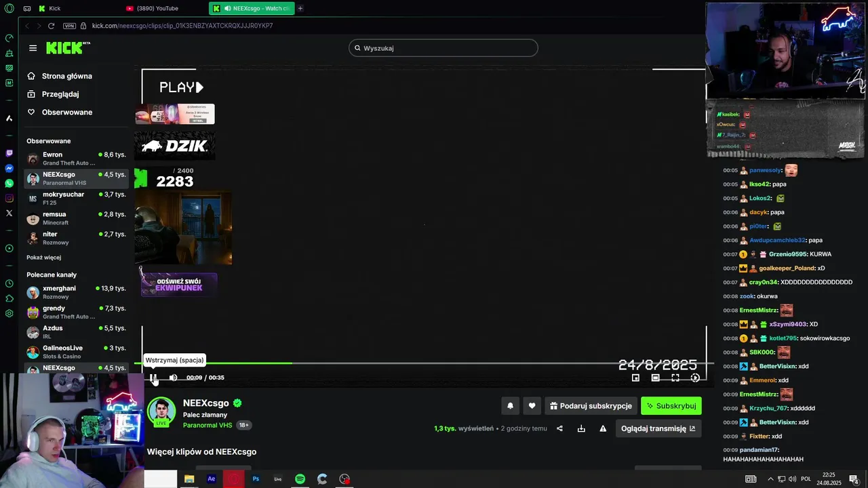868x488 pixels.
Task: Open Instagram in the Opera sidebar
Action: tap(9, 198)
